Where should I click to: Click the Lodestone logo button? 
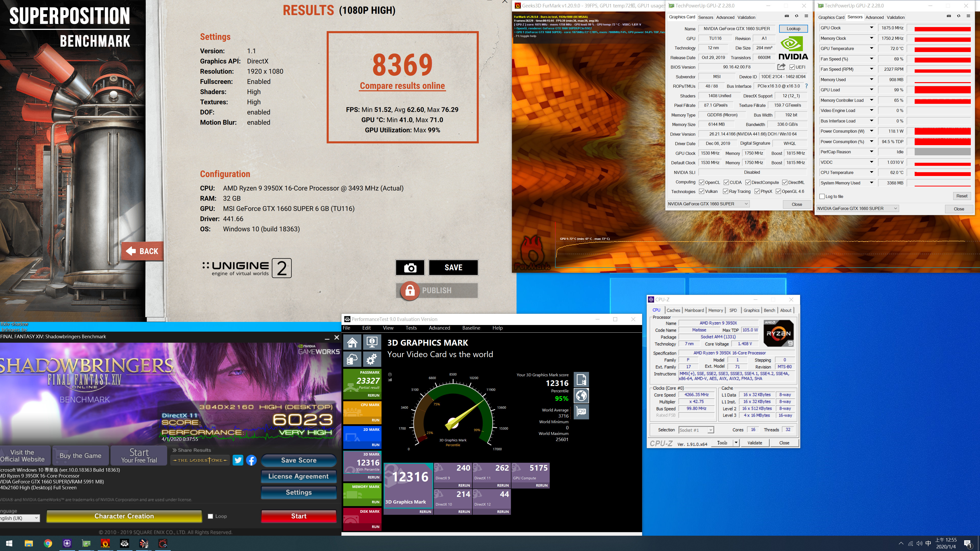coord(200,460)
